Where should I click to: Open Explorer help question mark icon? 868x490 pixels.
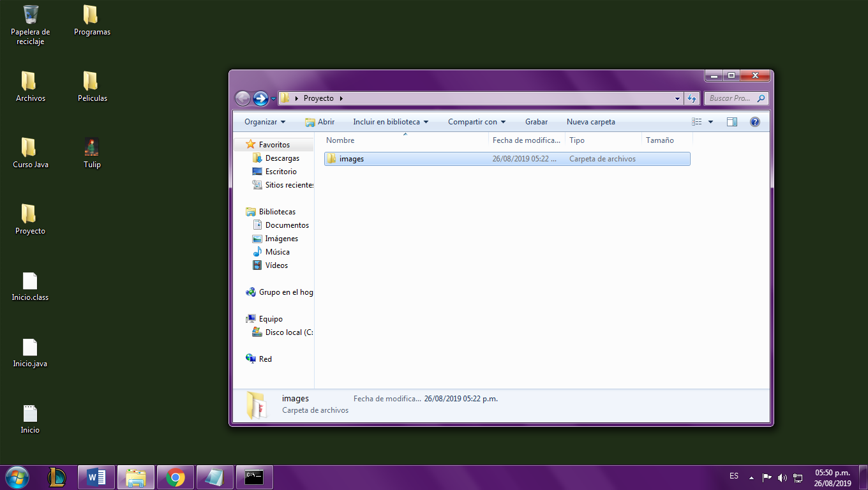coord(755,122)
